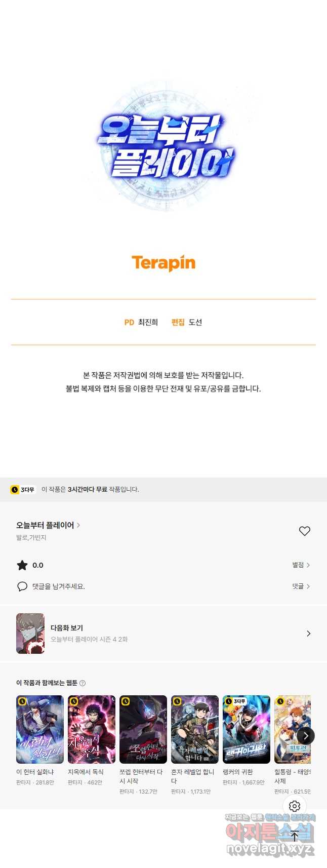Click the 랭커의 귀환 title text
This screenshot has height=868, width=327.
238,772
